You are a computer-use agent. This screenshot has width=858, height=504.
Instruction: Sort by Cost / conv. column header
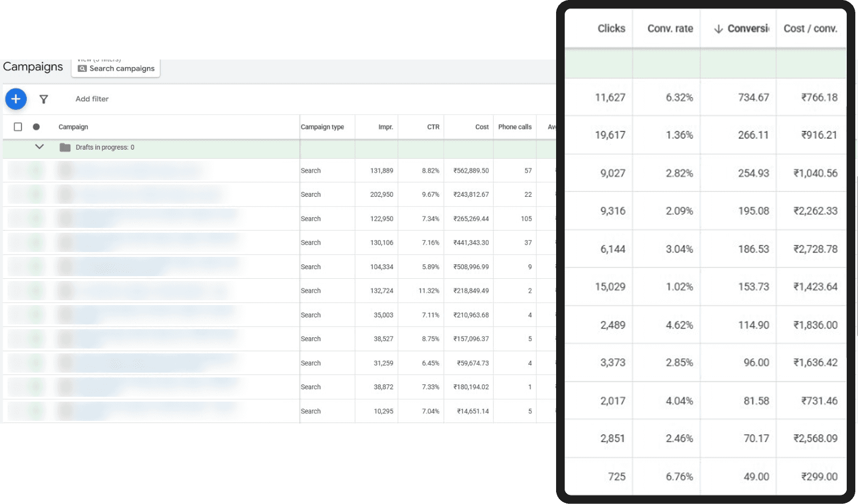pyautogui.click(x=810, y=28)
